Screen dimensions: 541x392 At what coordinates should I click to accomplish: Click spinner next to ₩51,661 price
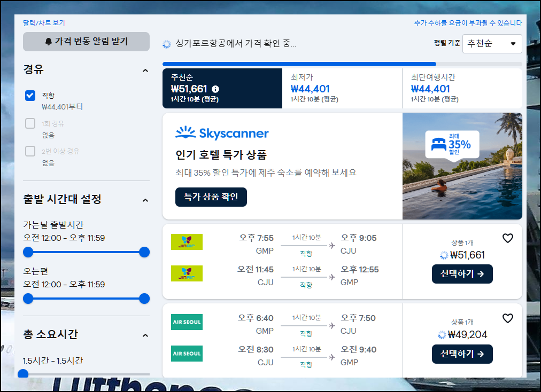click(444, 255)
